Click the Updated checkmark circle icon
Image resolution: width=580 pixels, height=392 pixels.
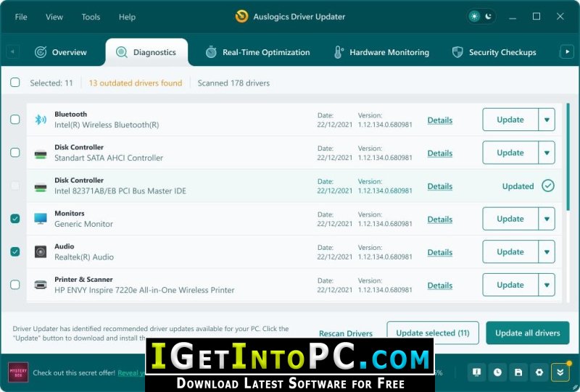(x=548, y=185)
